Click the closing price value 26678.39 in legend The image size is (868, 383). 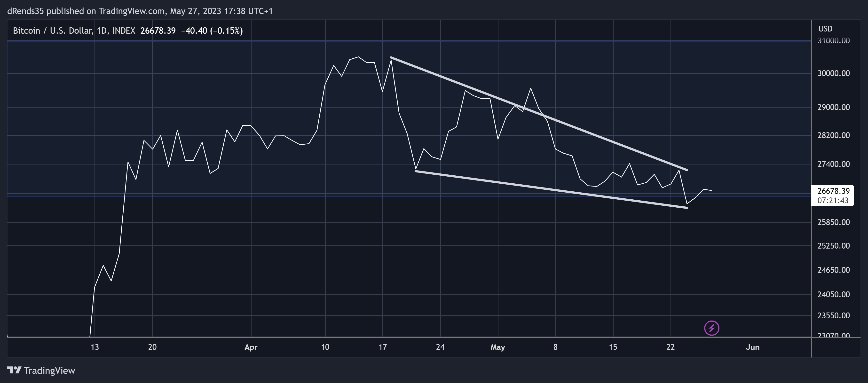(158, 31)
